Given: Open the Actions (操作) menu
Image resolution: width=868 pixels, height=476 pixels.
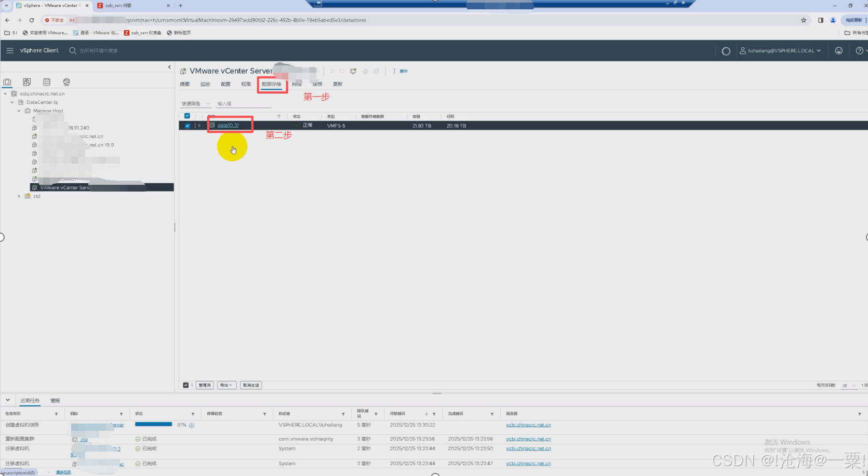Looking at the screenshot, I should coord(400,71).
